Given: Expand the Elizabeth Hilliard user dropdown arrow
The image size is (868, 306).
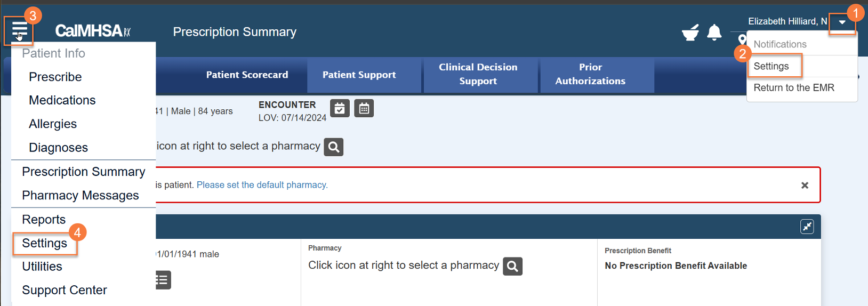Looking at the screenshot, I should click(x=842, y=22).
